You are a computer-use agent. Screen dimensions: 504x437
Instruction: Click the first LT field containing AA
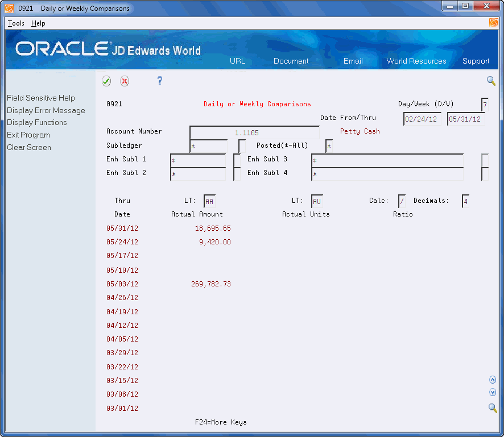tap(209, 201)
